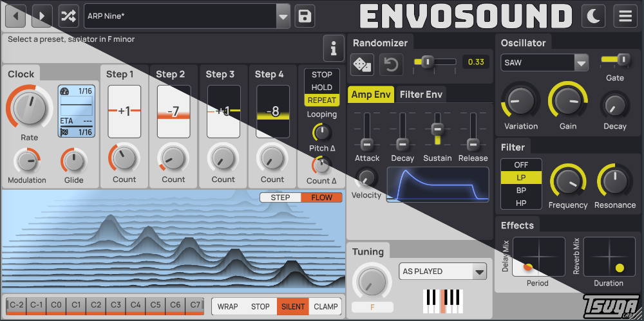Click the C7 octave range key
Image resolution: width=644 pixels, height=321 pixels.
coord(195,306)
